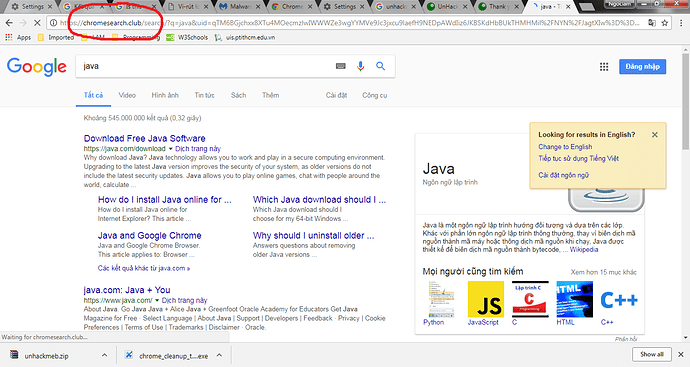Open the Apps shortcut in the bookmarks bar

18,37
